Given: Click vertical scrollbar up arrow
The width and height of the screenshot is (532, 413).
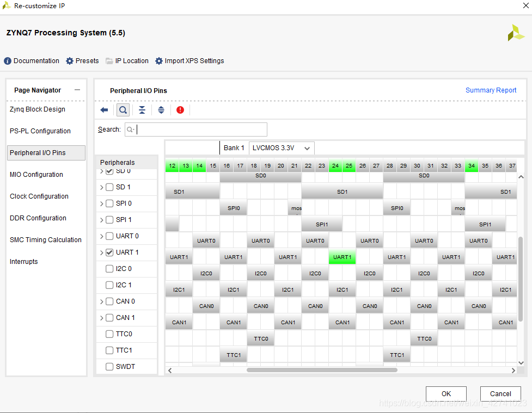Looking at the screenshot, I should point(521,177).
